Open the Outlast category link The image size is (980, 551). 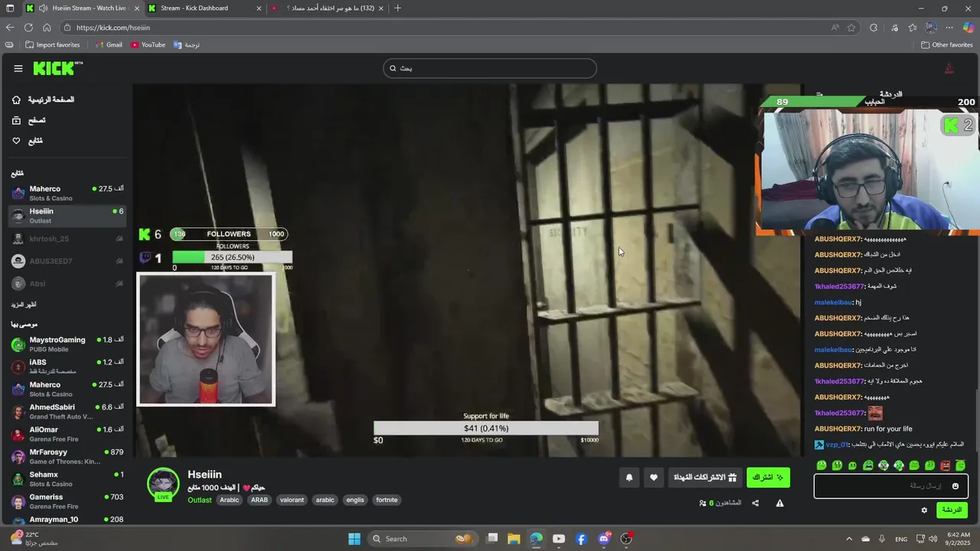(x=200, y=500)
